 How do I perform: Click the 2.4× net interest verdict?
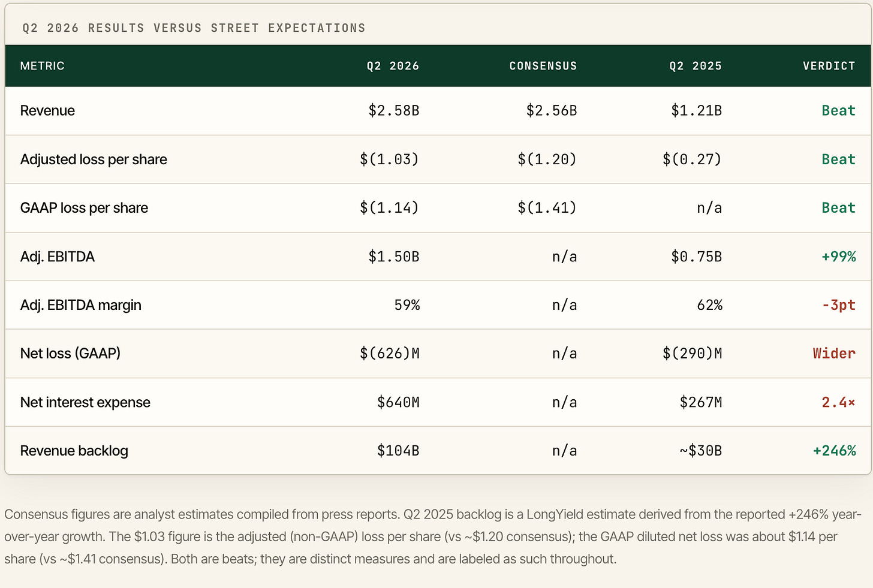click(838, 402)
